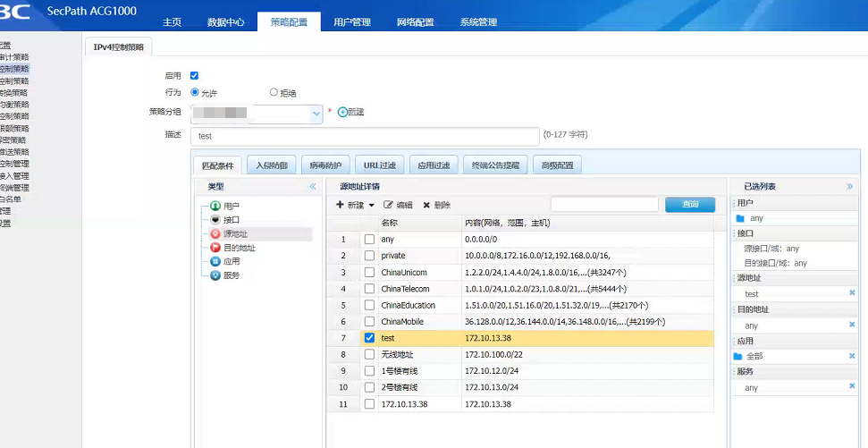This screenshot has width=868, height=448.
Task: Switch to the 高级配置 tab
Action: tap(557, 165)
